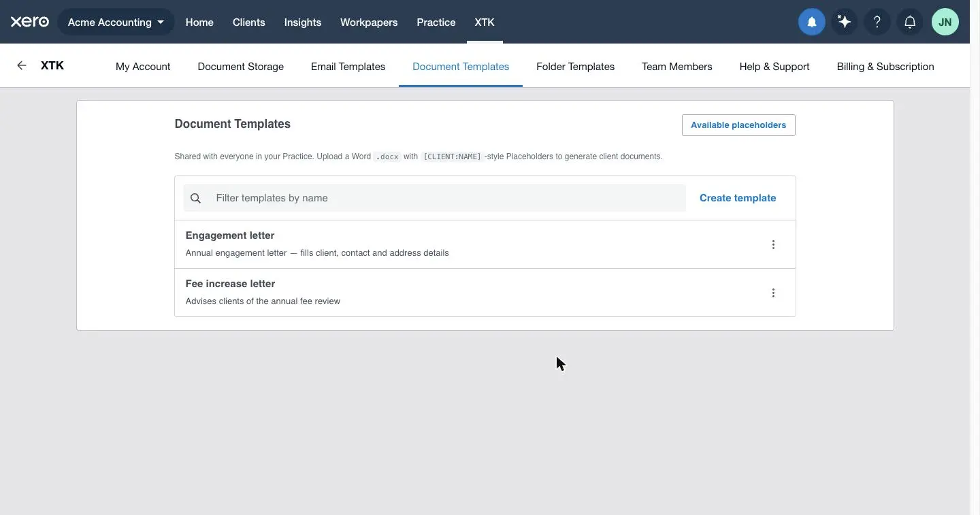Expand the Acme Accounting organisation dropdown
Image resolution: width=980 pixels, height=515 pixels.
click(116, 22)
